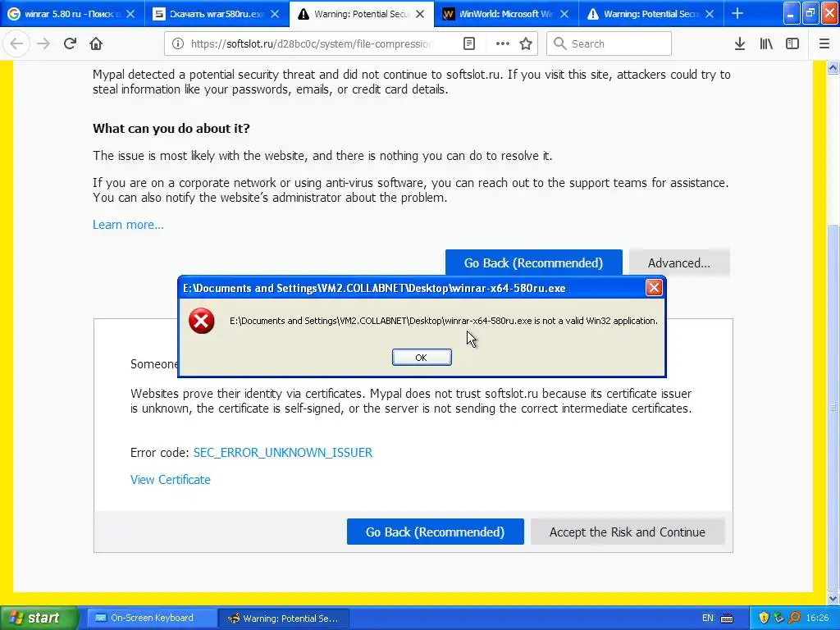Open SEC_ERROR_UNKNOWN_ISSUER error code link
Image resolution: width=840 pixels, height=630 pixels.
click(283, 453)
